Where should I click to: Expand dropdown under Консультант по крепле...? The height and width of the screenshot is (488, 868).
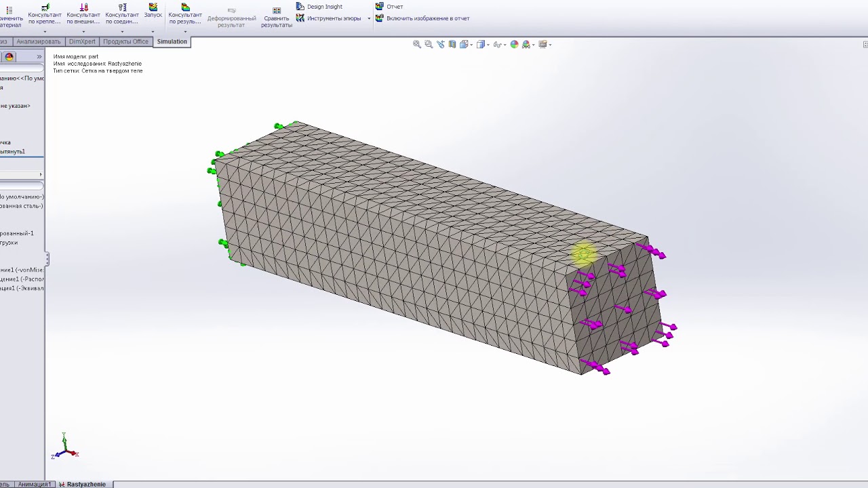[45, 31]
